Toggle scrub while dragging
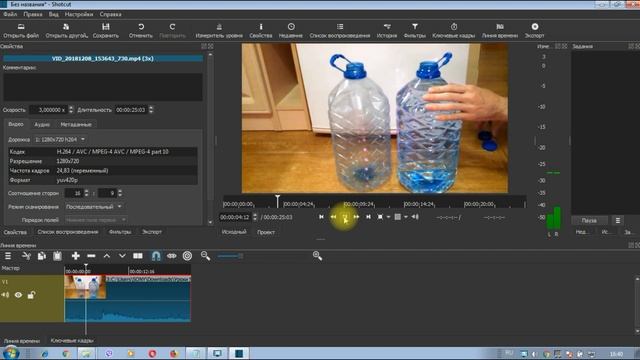Image resolution: width=640 pixels, height=360 pixels. coord(171,256)
